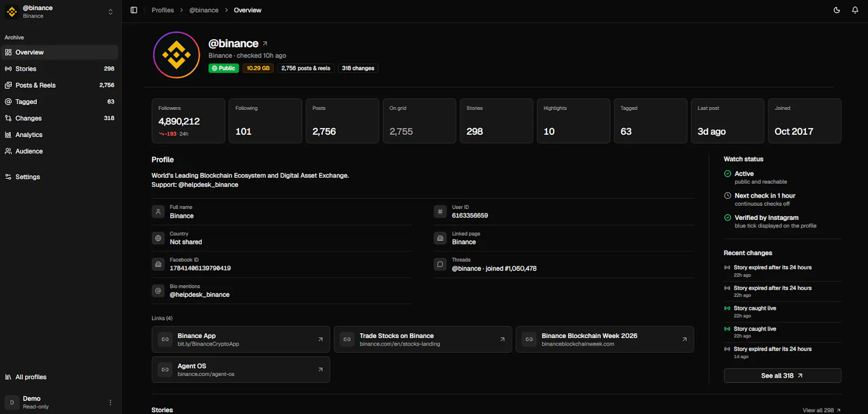The height and width of the screenshot is (414, 868).
Task: Click the Full name person icon
Action: click(158, 212)
